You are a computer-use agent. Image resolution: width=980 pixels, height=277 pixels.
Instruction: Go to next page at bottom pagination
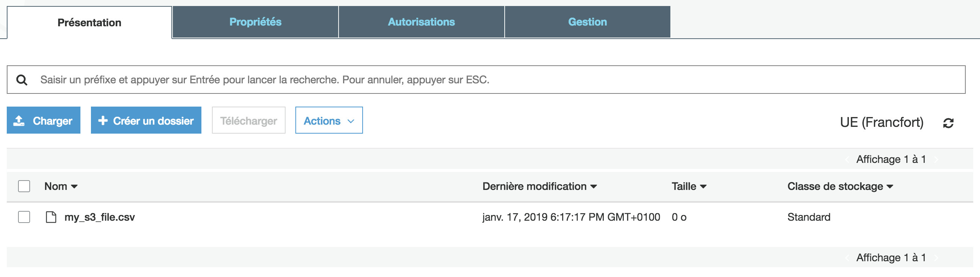(936, 258)
